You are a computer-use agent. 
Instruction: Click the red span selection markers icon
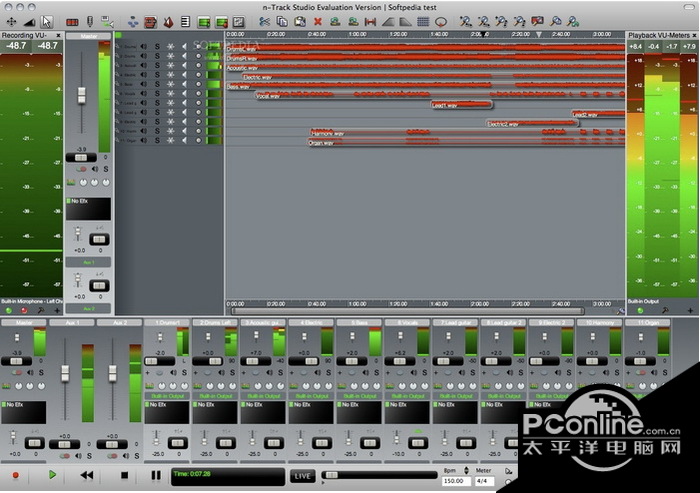click(370, 21)
